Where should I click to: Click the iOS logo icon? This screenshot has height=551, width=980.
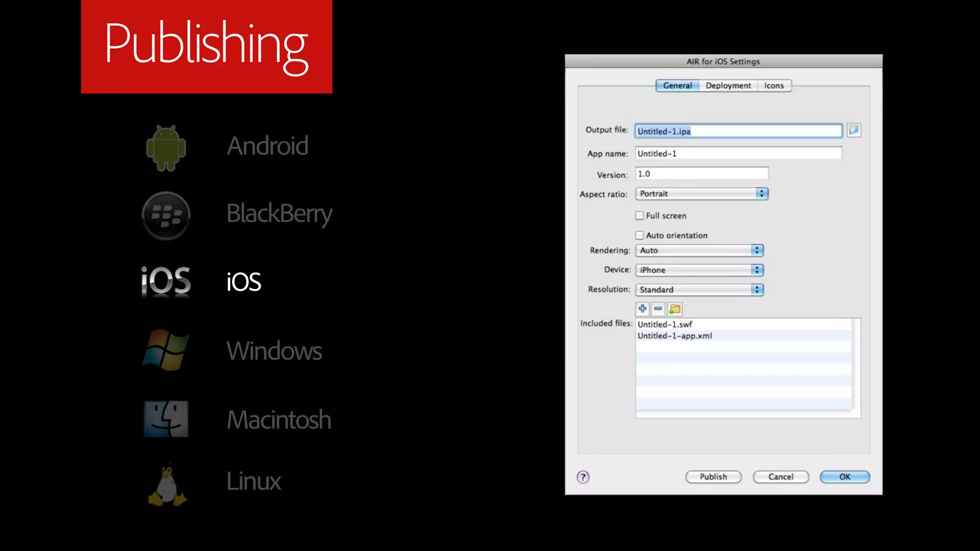(166, 281)
